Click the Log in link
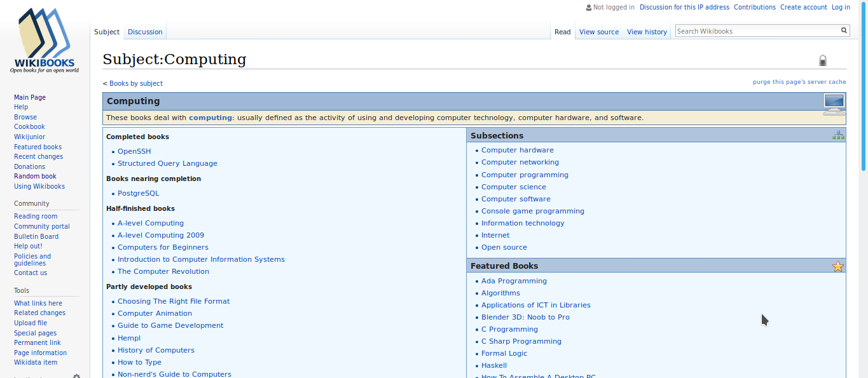 pyautogui.click(x=841, y=8)
